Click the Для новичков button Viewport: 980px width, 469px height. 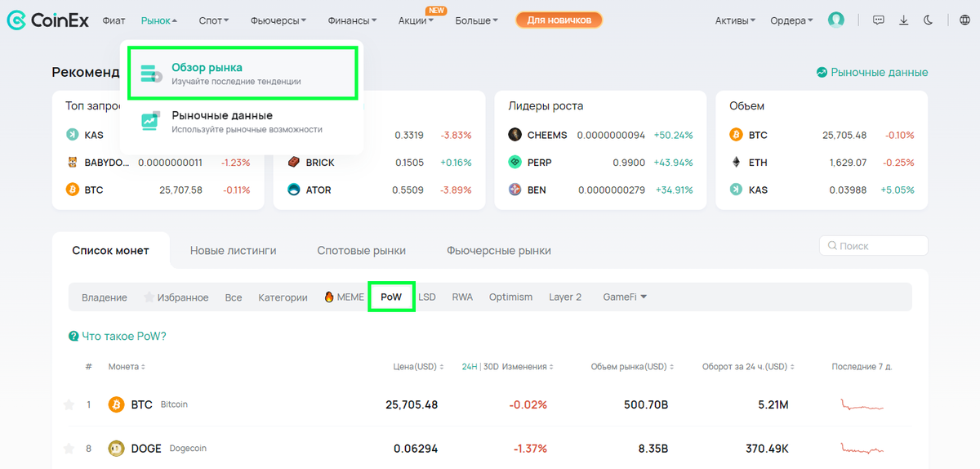tap(559, 20)
